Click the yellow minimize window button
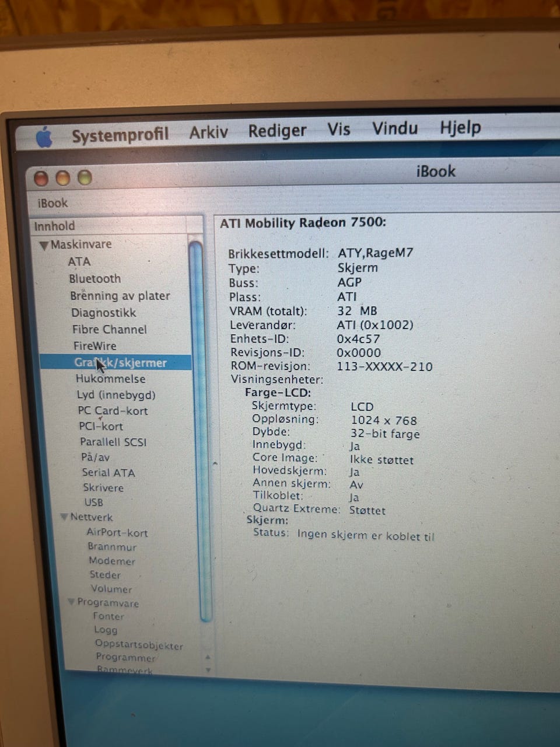Image resolution: width=560 pixels, height=747 pixels. click(63, 178)
